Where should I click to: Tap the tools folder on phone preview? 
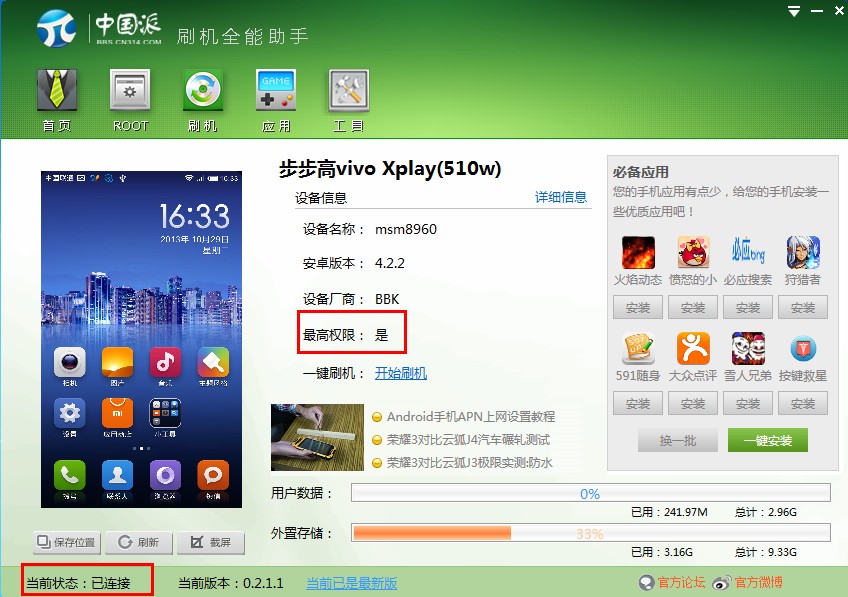[165, 413]
